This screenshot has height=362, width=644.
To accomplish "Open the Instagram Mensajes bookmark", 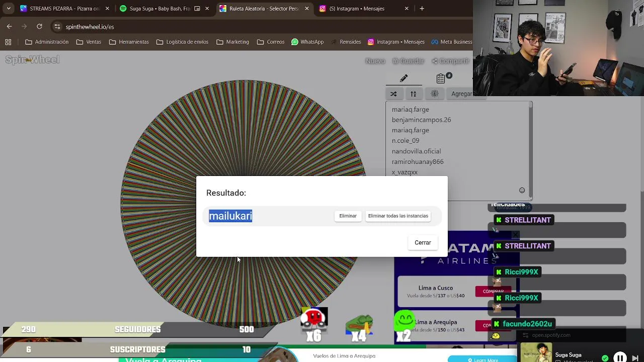I will point(396,42).
